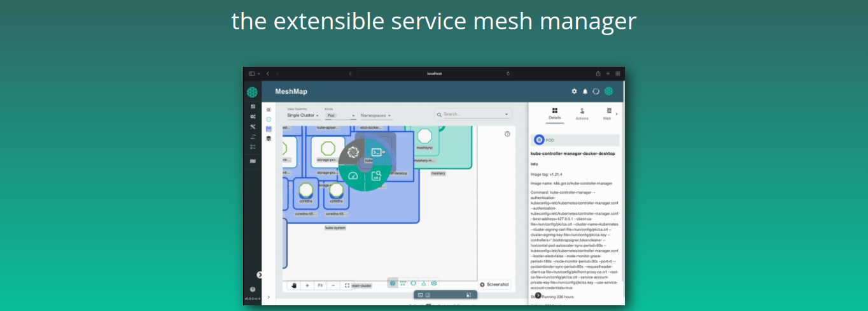Select the pan hand tool
The height and width of the screenshot is (311, 868).
(x=294, y=286)
